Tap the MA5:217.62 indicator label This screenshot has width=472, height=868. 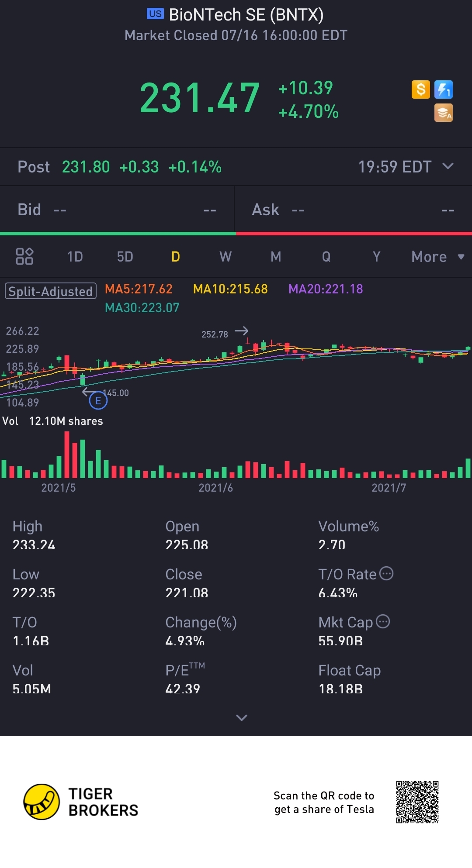pyautogui.click(x=139, y=289)
